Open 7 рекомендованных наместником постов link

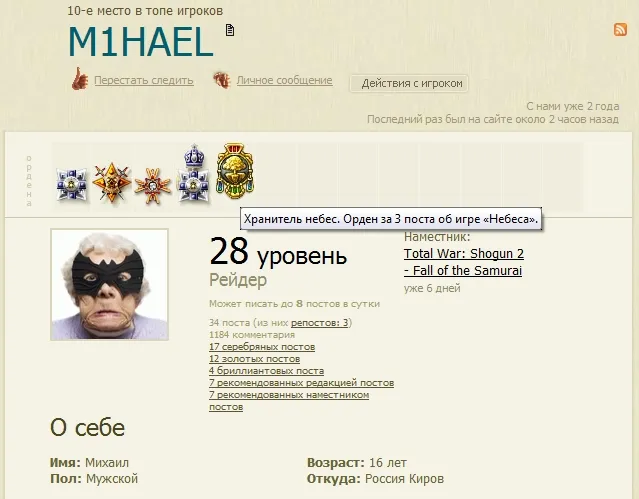pyautogui.click(x=289, y=401)
